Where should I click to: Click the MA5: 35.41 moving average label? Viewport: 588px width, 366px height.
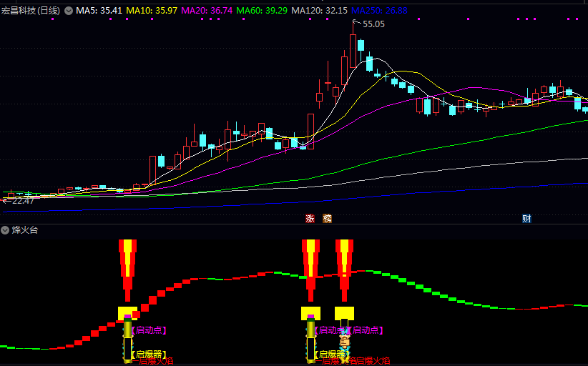pyautogui.click(x=99, y=11)
